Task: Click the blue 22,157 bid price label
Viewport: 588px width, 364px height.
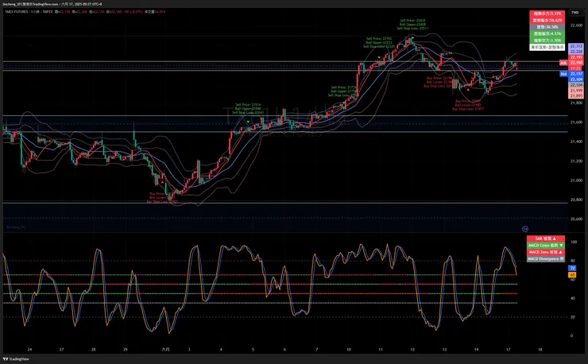Action: coord(576,74)
